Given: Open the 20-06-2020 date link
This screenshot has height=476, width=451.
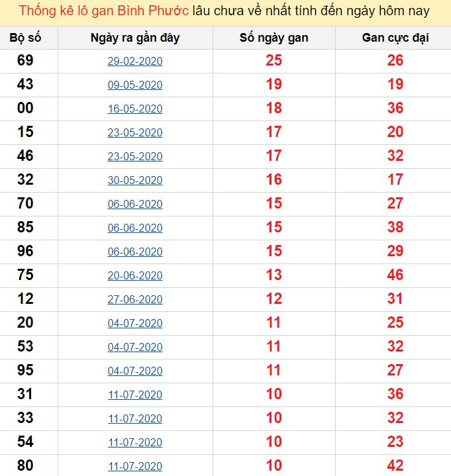Looking at the screenshot, I should (135, 275).
